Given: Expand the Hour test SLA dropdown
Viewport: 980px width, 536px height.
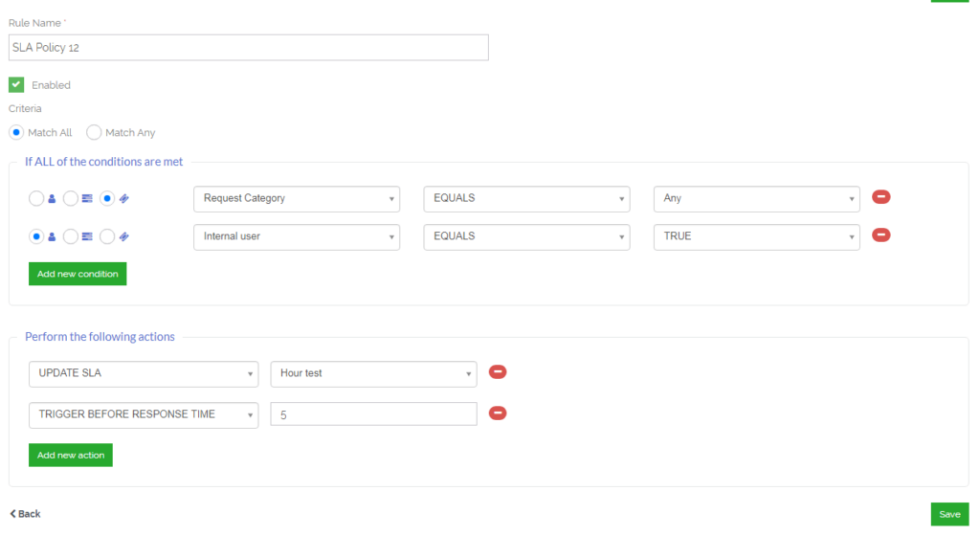Looking at the screenshot, I should [374, 373].
